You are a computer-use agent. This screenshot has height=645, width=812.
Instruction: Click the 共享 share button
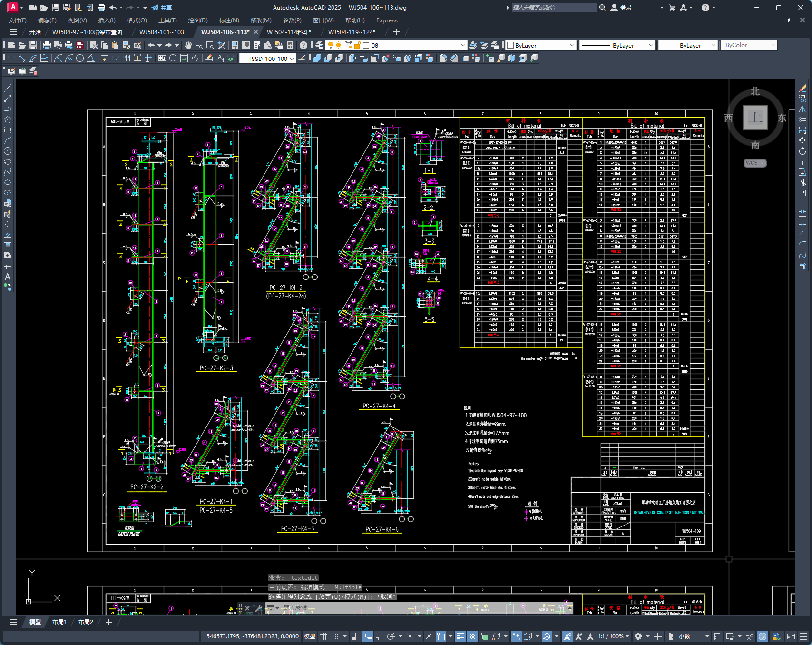[x=162, y=8]
